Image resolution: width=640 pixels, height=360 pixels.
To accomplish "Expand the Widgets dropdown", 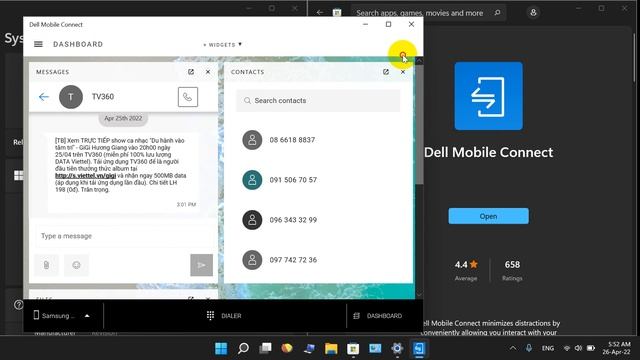I will [222, 44].
